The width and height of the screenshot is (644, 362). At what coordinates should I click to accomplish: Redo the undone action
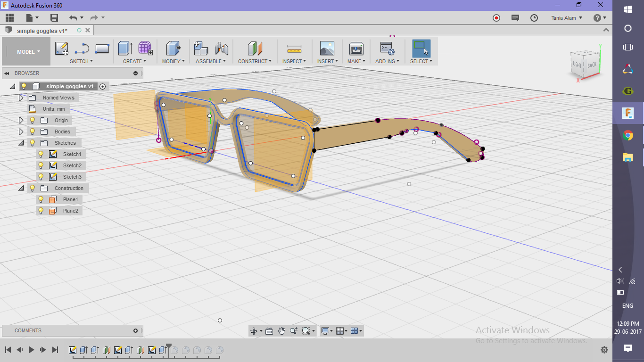click(x=94, y=18)
